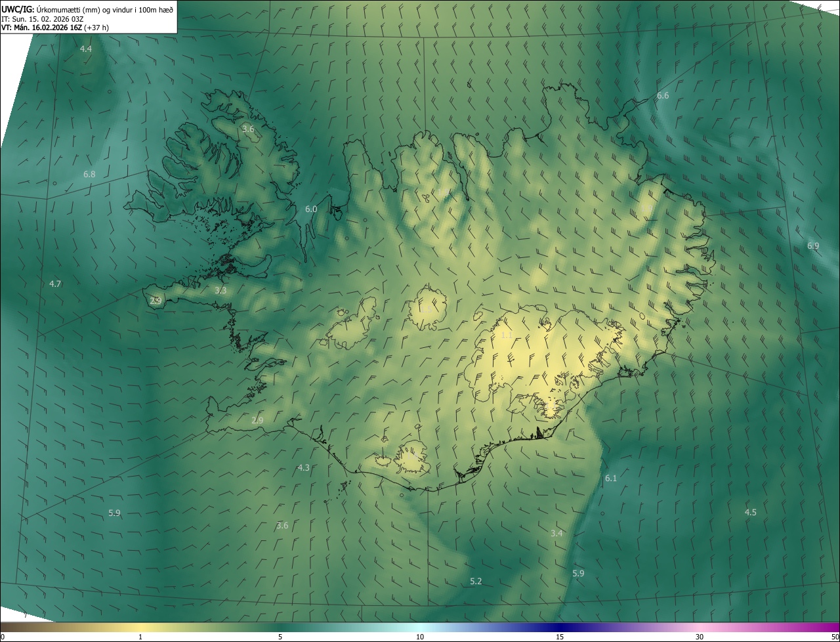Click the 6.0 value label on the map
This screenshot has width=840, height=642.
tap(311, 209)
